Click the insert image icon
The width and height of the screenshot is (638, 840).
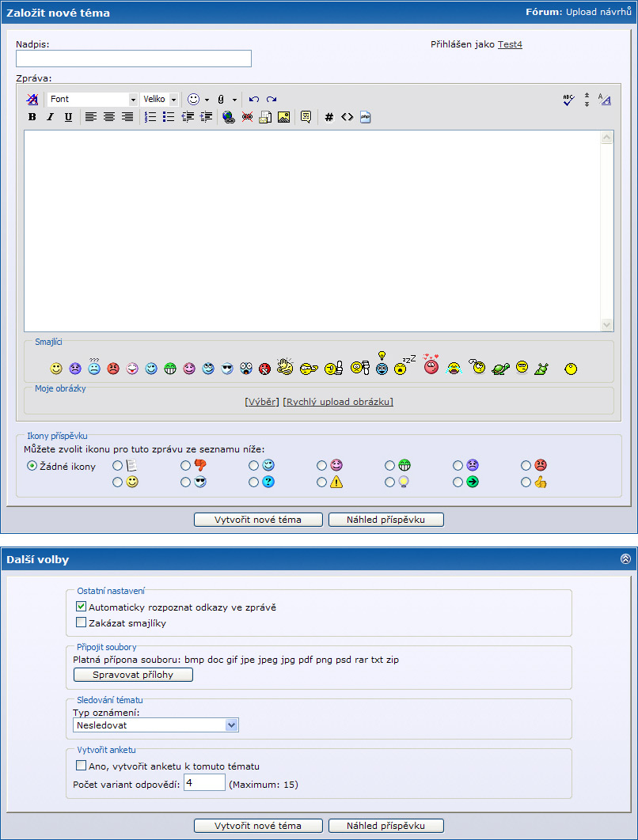pos(283,117)
